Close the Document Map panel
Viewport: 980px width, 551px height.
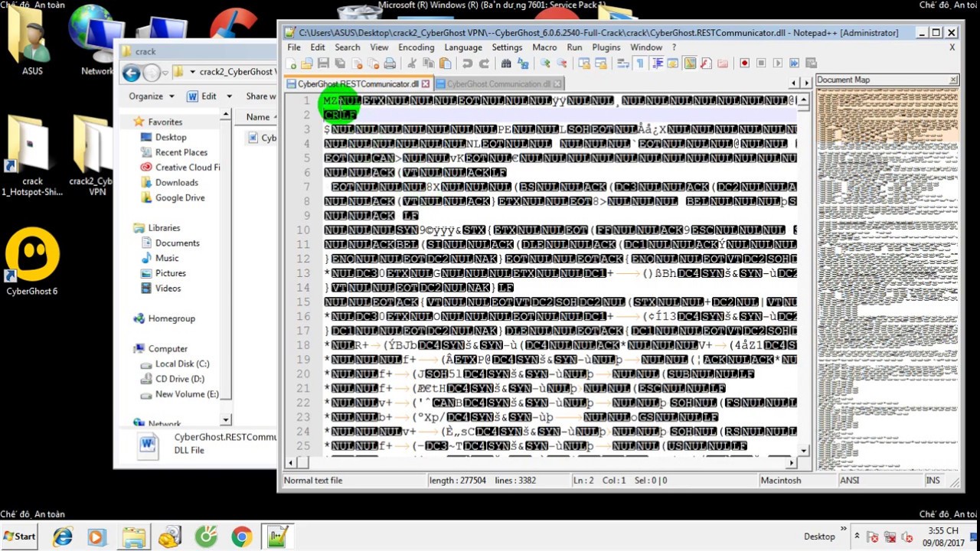953,80
